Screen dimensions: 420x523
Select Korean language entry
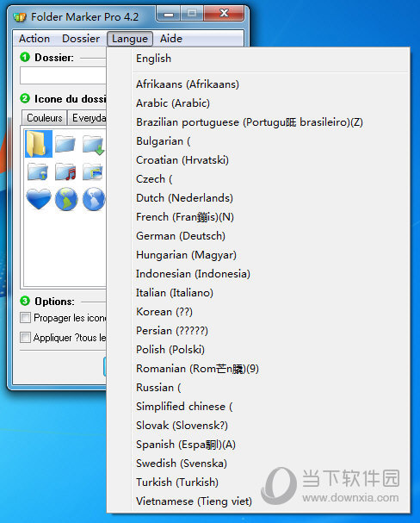click(258, 312)
